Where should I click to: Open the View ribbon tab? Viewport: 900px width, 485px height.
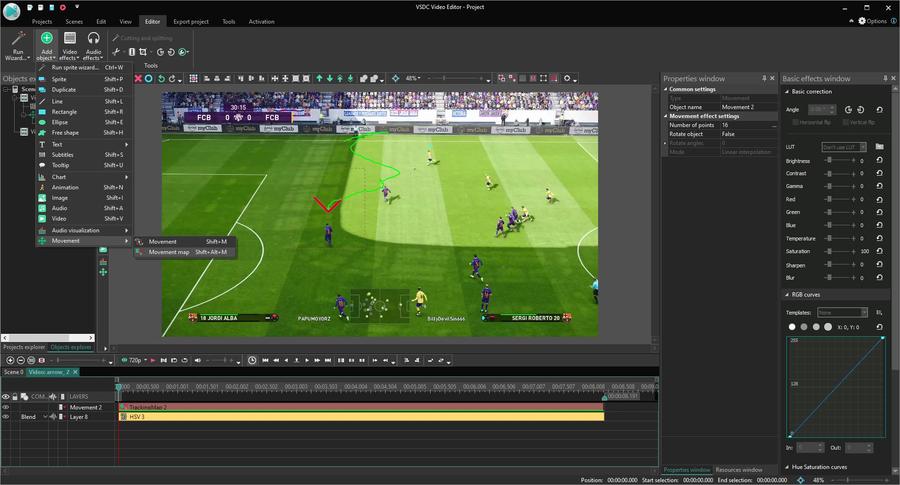(125, 22)
